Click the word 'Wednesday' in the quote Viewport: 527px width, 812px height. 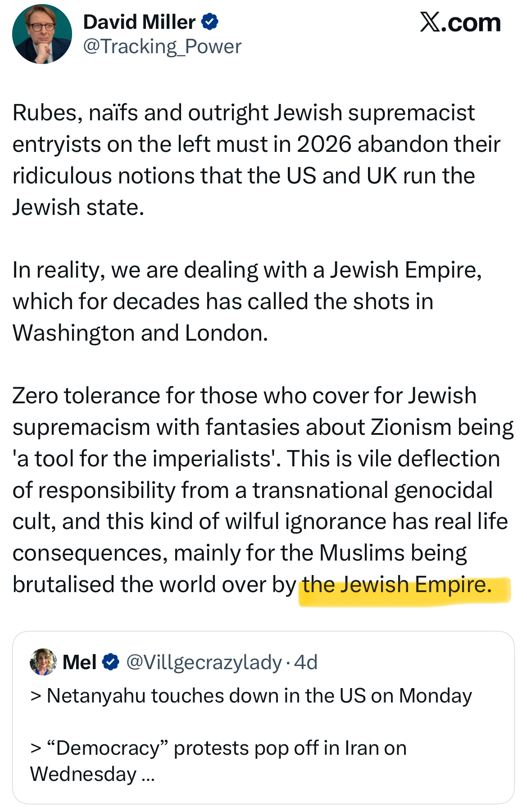[x=83, y=774]
